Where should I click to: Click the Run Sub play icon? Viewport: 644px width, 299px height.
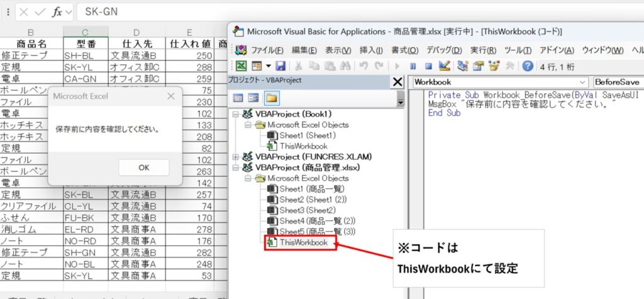pyautogui.click(x=397, y=66)
